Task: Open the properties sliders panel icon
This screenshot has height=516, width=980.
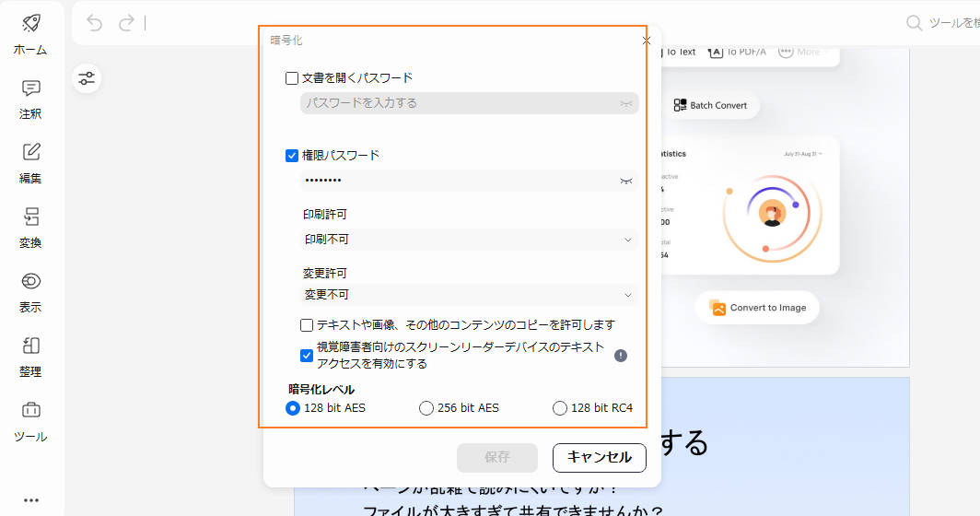Action: point(87,78)
